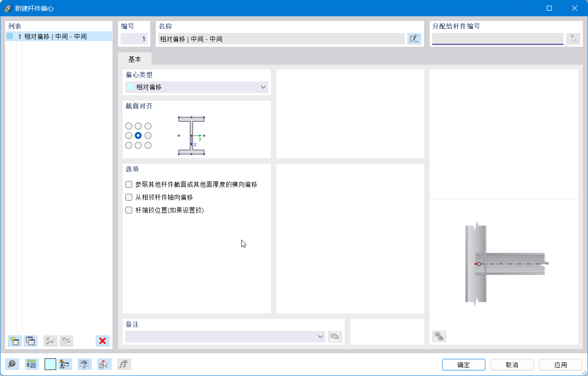Switch to the 基本 tab
This screenshot has height=376, width=588.
(135, 59)
